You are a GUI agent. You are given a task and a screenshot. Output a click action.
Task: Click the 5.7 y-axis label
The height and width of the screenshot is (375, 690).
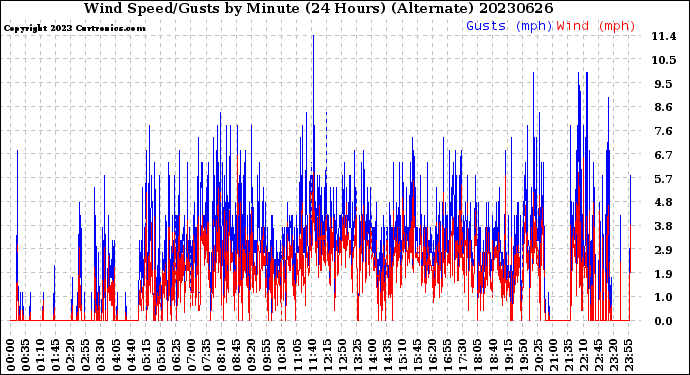pos(664,179)
